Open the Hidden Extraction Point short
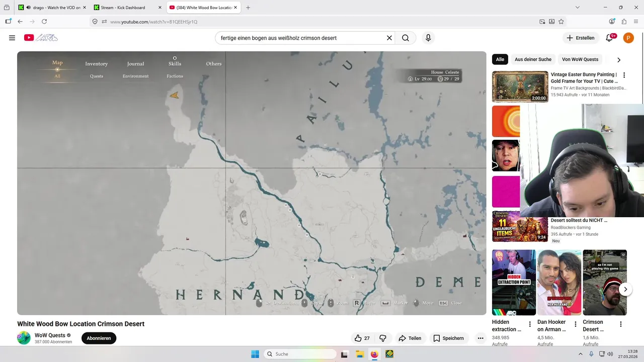The width and height of the screenshot is (644, 362). click(514, 283)
